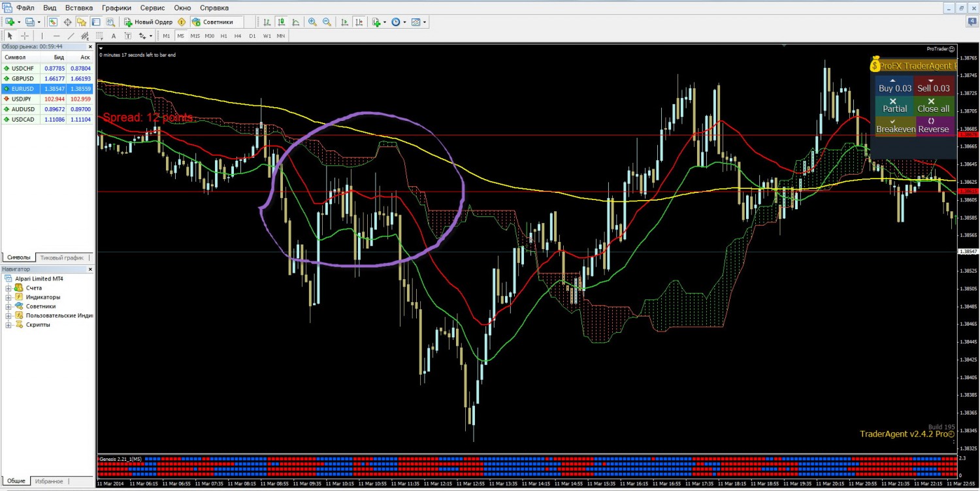Switch timeframe to M5
The height and width of the screenshot is (491, 980).
point(180,35)
